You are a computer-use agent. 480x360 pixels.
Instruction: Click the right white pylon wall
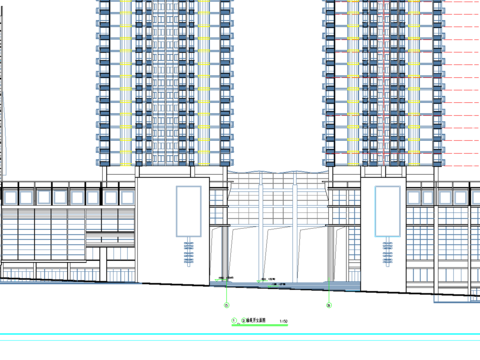383,234
